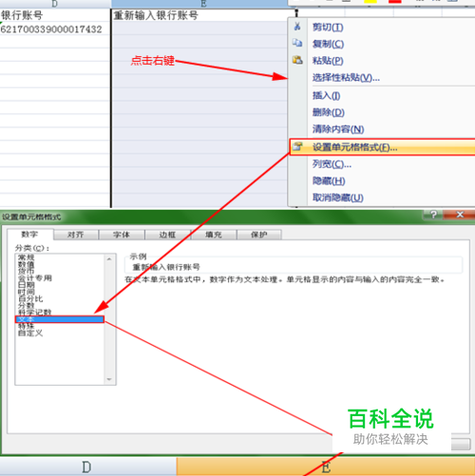
Task: Click the category list scroll-down arrow
Action: point(109,379)
